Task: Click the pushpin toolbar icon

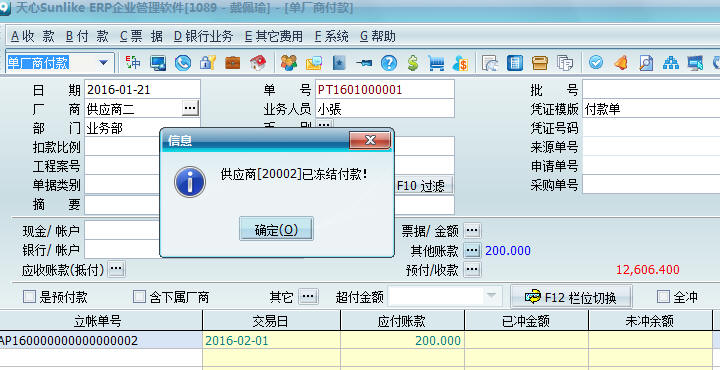Action: [x=364, y=62]
